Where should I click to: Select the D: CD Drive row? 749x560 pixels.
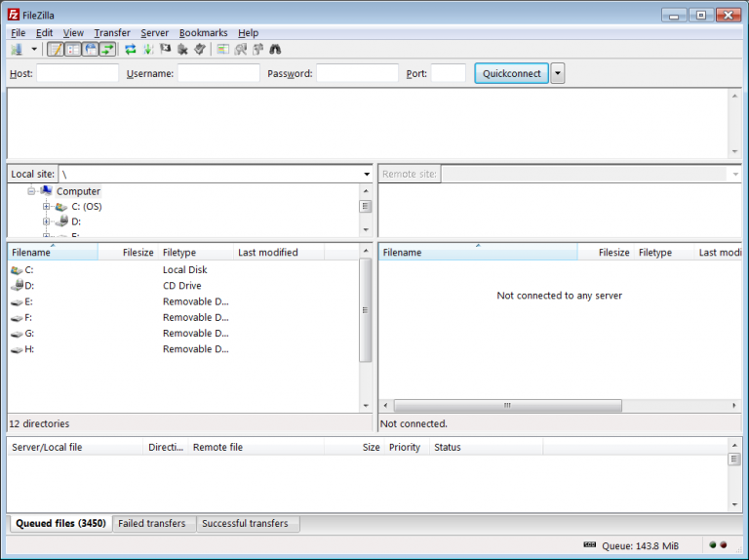[x=183, y=285]
